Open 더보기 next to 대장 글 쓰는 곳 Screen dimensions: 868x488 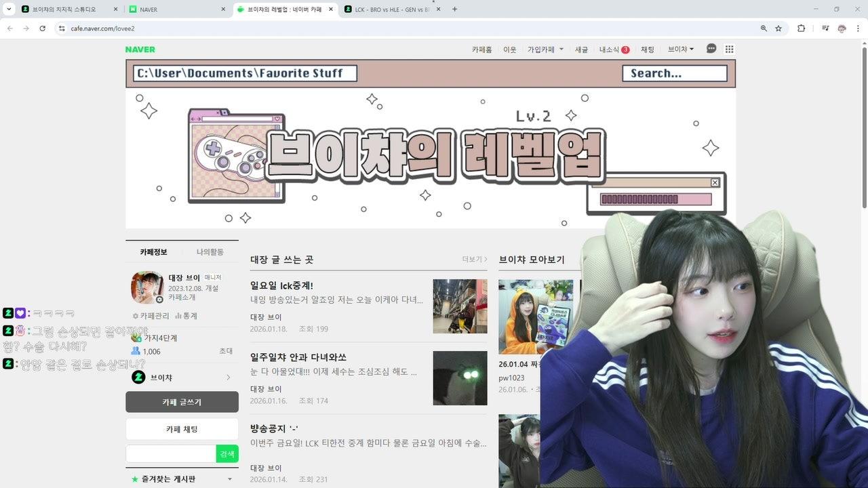pyautogui.click(x=472, y=259)
